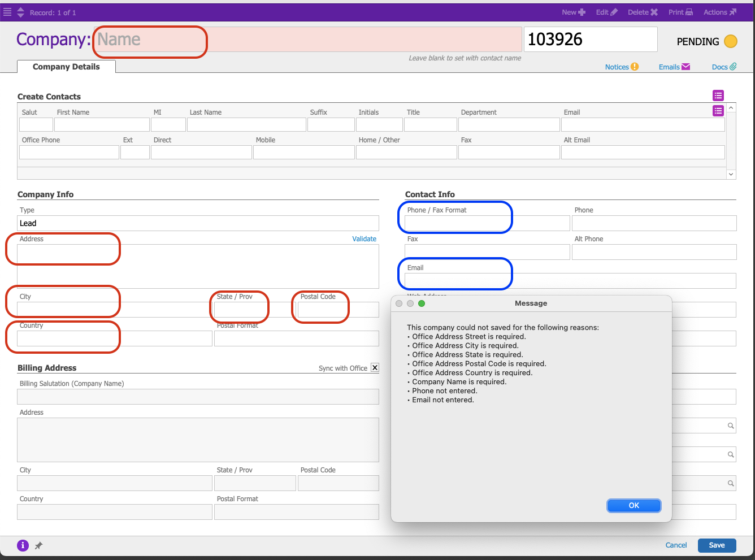Open the Type field showing Lead
This screenshot has width=755, height=560.
pyautogui.click(x=198, y=223)
